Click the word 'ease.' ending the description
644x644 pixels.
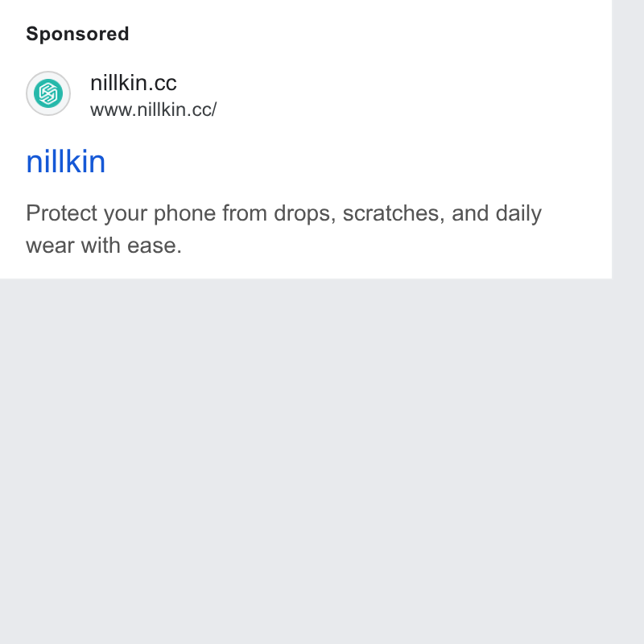coord(155,246)
